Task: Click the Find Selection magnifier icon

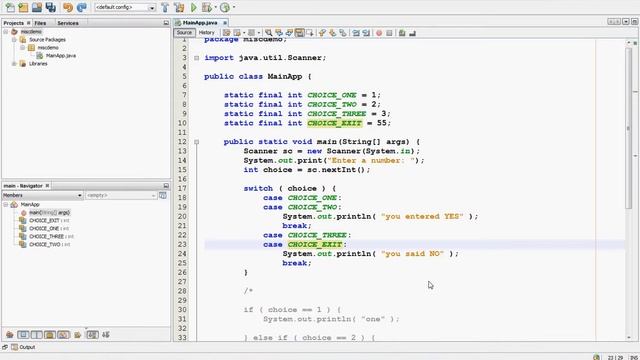Action: [x=268, y=33]
